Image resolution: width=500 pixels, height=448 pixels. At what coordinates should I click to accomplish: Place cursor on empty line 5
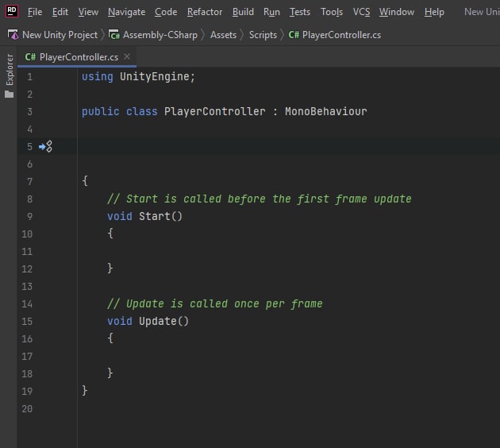[x=289, y=146]
